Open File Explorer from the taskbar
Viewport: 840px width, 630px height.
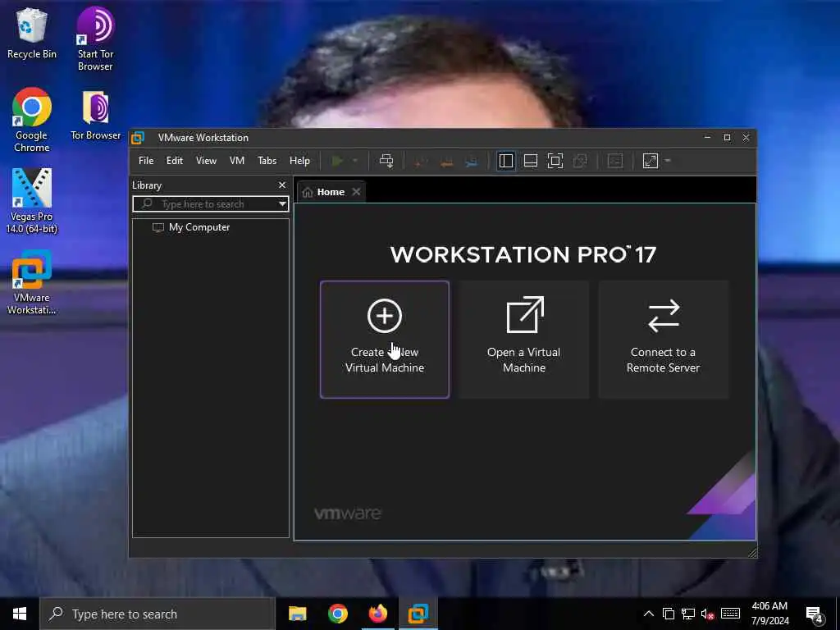pos(297,614)
